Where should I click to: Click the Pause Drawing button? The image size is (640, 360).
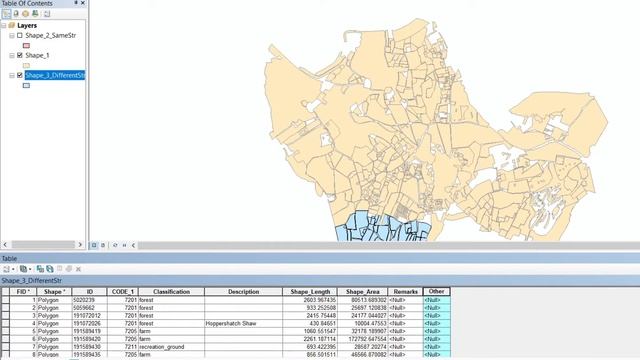(124, 245)
